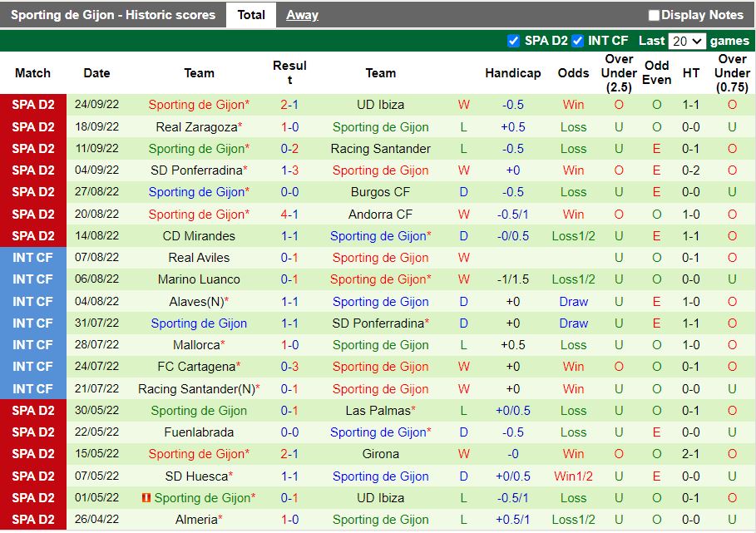The width and height of the screenshot is (756, 533).
Task: Click the Handicap column header
Action: (512, 73)
